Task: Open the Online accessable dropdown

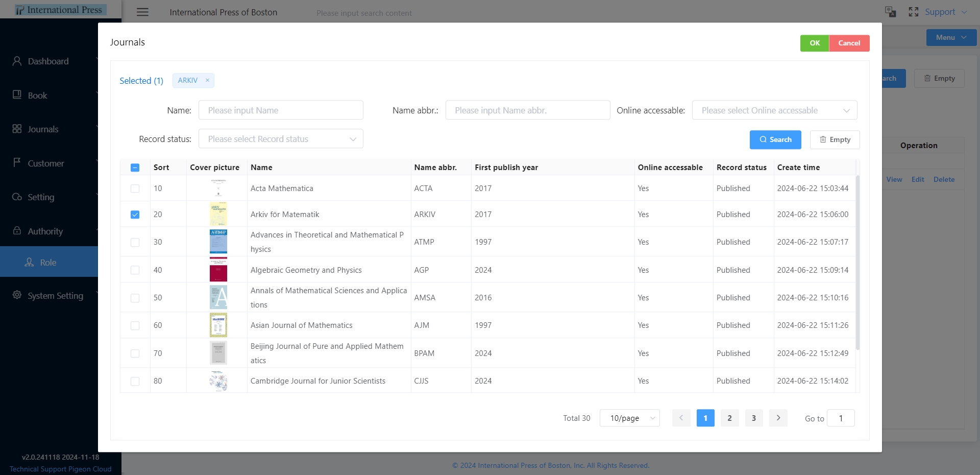Action: (774, 110)
